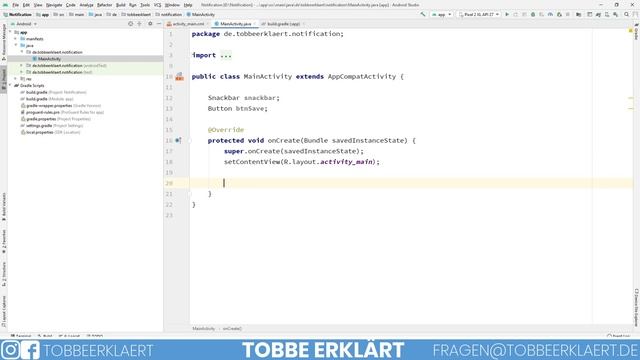The width and height of the screenshot is (640, 360).
Task: Click the select-opened-file target icon in Project panel
Action: [131, 24]
